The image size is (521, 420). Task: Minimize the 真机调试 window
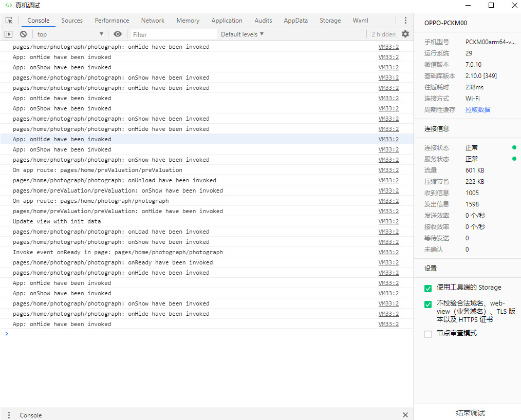pos(468,5)
